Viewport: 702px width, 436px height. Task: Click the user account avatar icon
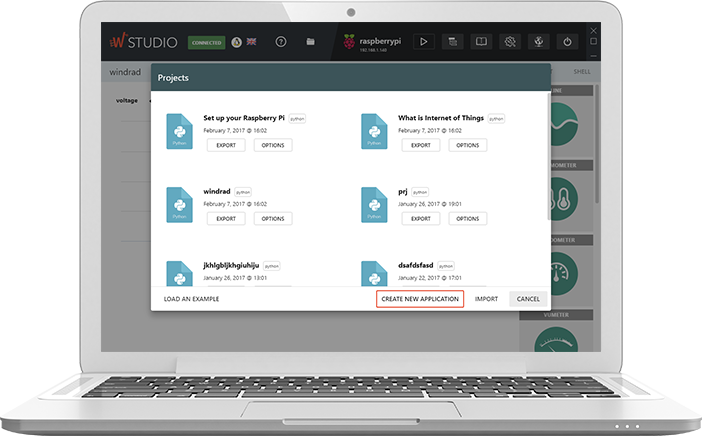click(x=236, y=42)
